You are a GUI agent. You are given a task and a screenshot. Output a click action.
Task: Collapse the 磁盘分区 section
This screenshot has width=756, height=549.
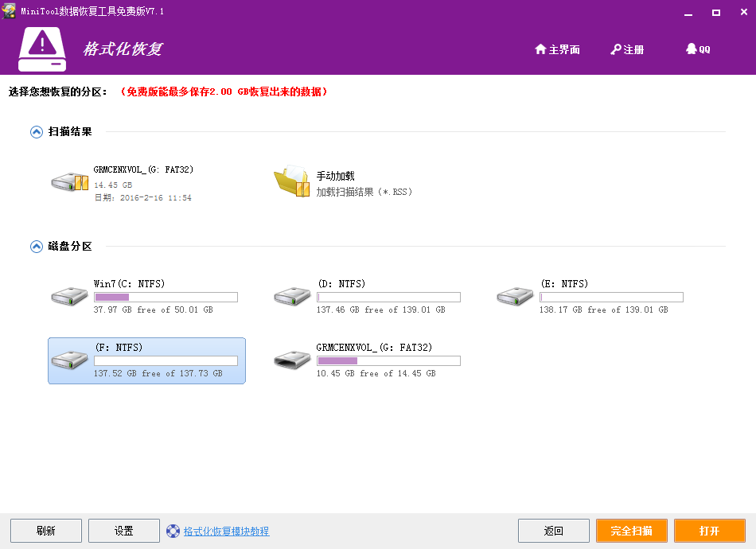[36, 247]
